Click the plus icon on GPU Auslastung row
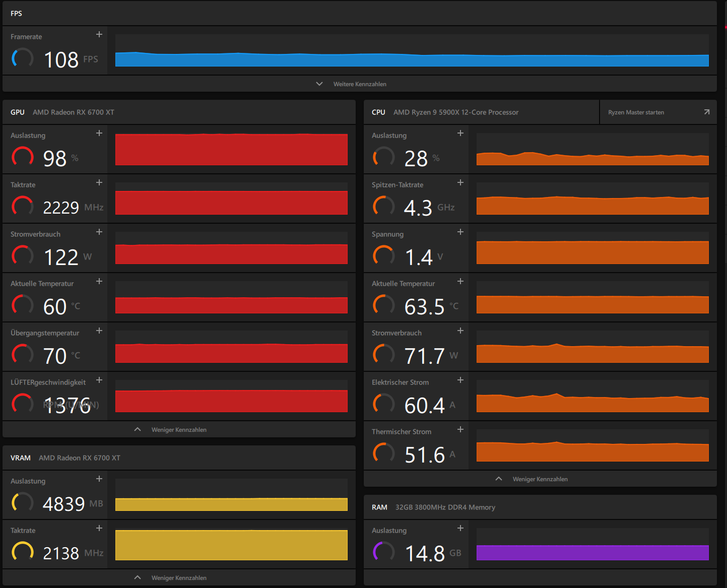Viewport: 727px width, 588px height. pyautogui.click(x=99, y=133)
